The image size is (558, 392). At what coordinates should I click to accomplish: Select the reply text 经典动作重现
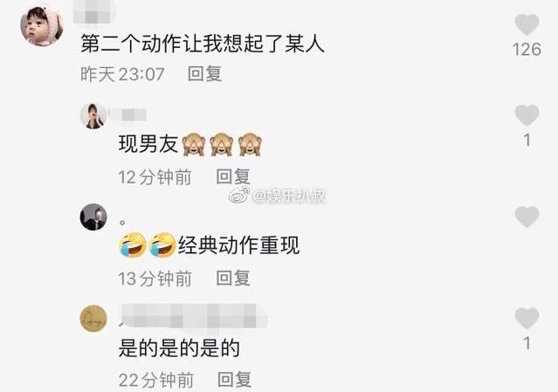point(238,245)
